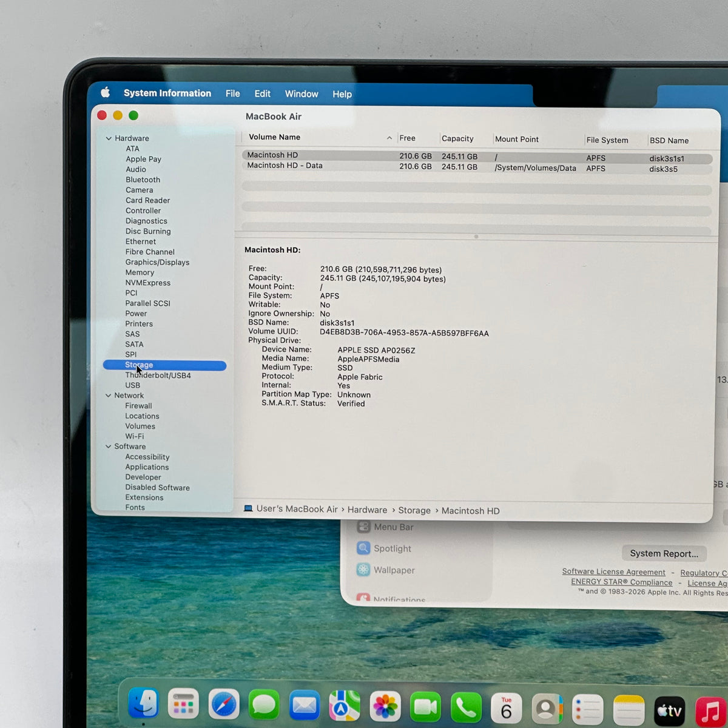Screen dimensions: 728x728
Task: Click the Menu Bar icon in System Settings
Action: tap(363, 527)
